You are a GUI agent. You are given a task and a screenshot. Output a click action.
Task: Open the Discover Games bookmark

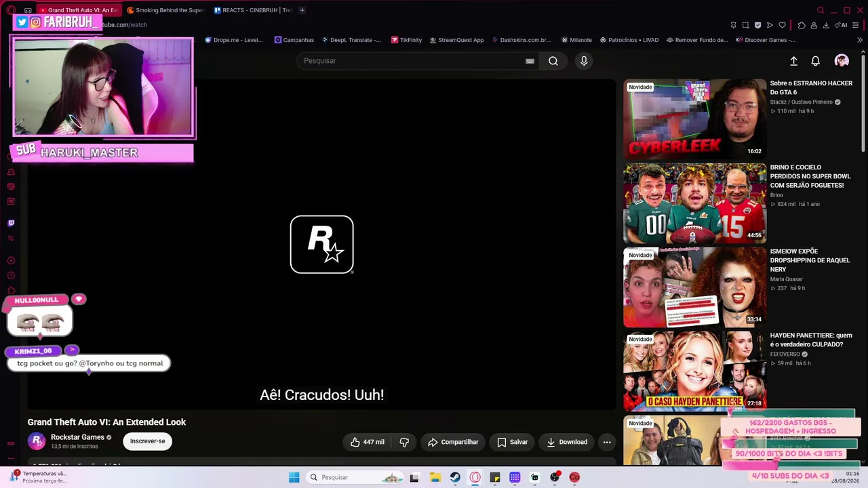(x=766, y=40)
